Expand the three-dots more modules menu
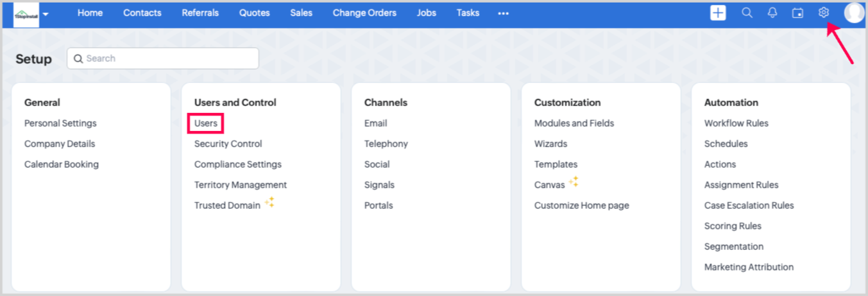868x296 pixels. (x=504, y=13)
